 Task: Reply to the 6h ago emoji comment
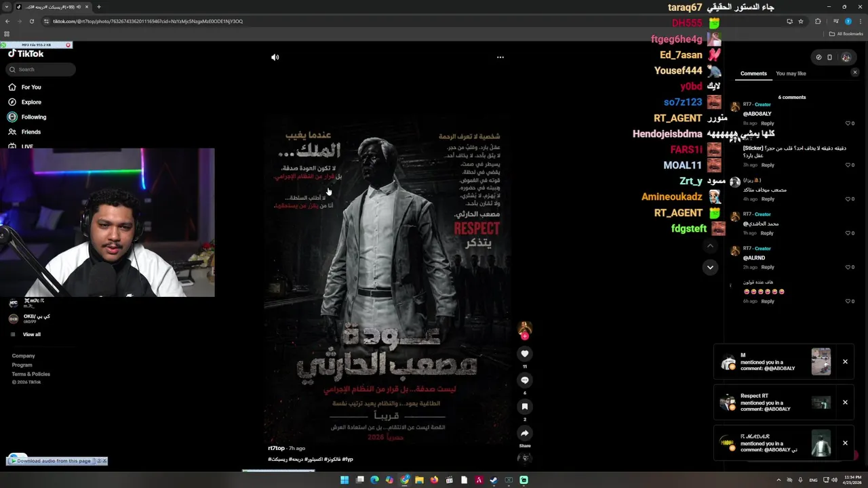coord(768,301)
